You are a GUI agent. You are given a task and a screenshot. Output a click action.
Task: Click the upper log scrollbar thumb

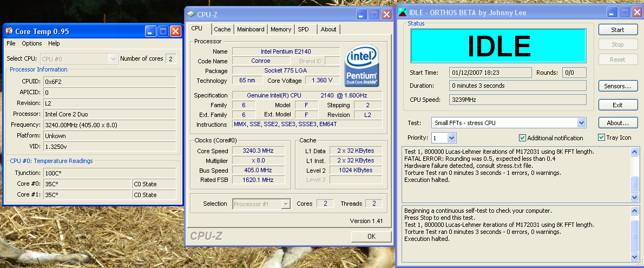(635, 184)
